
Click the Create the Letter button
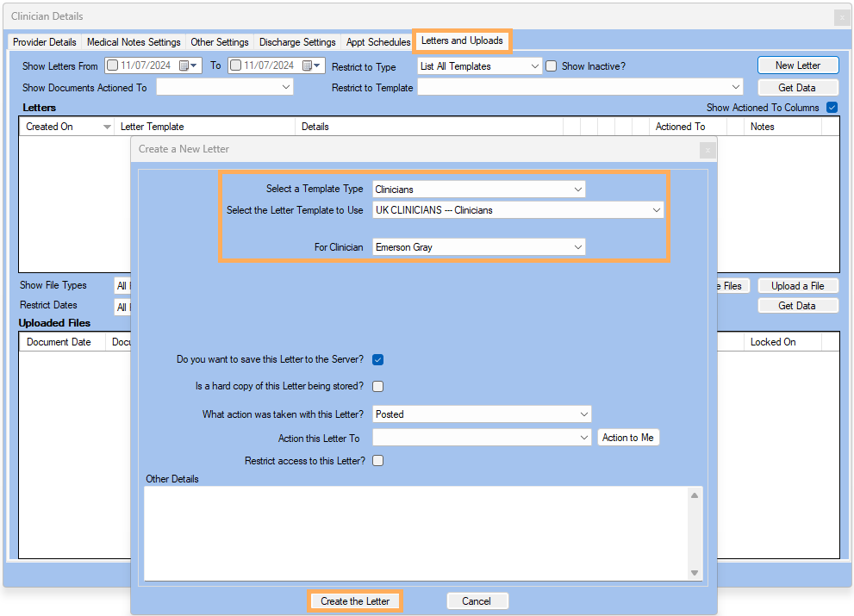pyautogui.click(x=355, y=601)
